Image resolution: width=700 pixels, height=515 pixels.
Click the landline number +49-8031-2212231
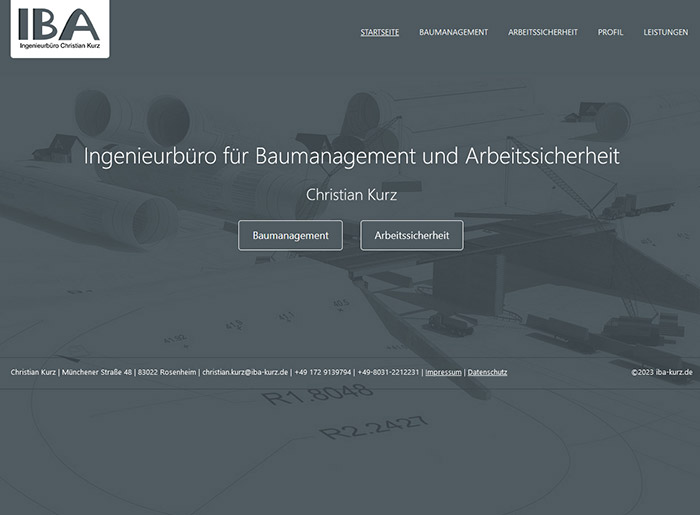[x=388, y=372]
